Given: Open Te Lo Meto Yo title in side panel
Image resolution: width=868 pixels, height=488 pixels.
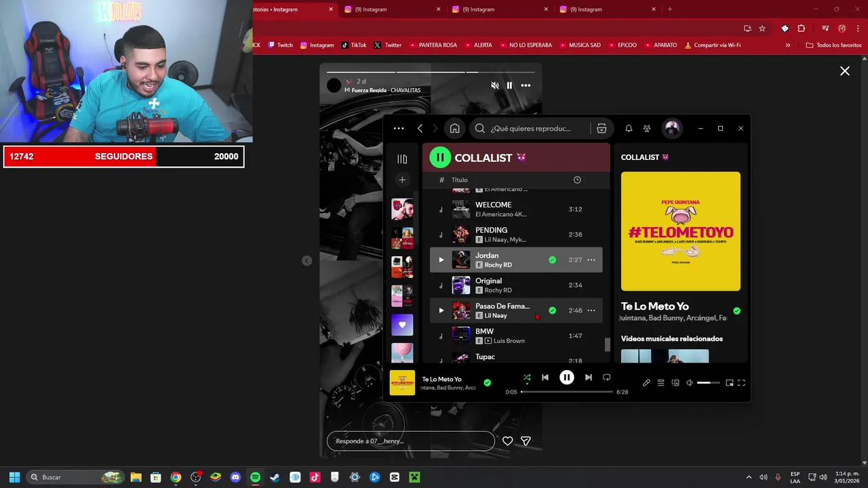Looking at the screenshot, I should (x=655, y=306).
